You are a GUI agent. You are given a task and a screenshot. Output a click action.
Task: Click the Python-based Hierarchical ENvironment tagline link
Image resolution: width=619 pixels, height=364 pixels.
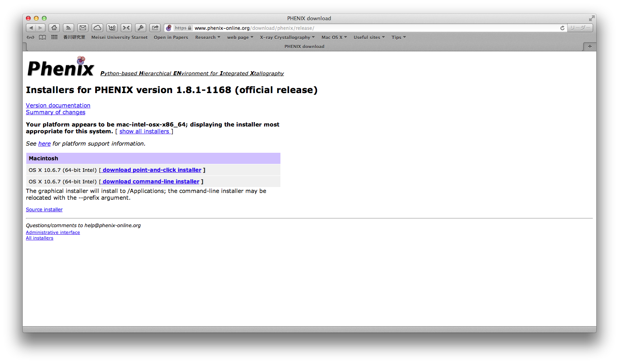tap(192, 73)
